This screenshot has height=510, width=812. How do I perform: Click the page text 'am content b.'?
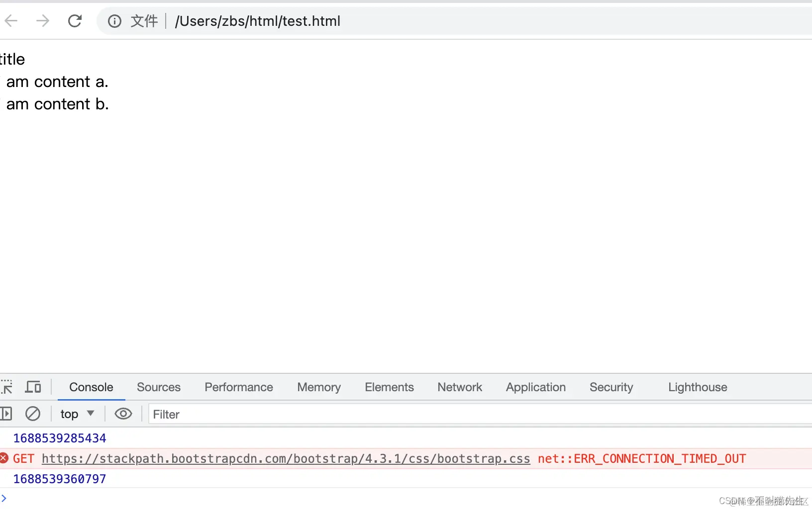tap(57, 104)
